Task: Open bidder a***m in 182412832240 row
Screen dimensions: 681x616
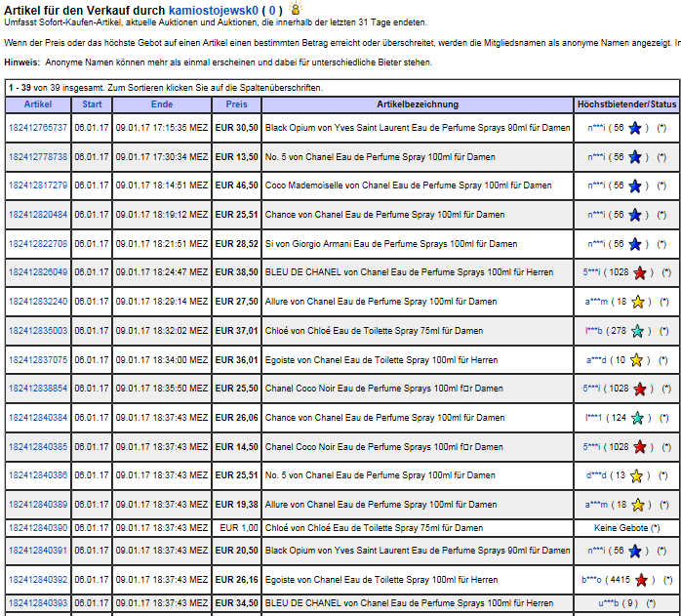Action: tap(596, 302)
